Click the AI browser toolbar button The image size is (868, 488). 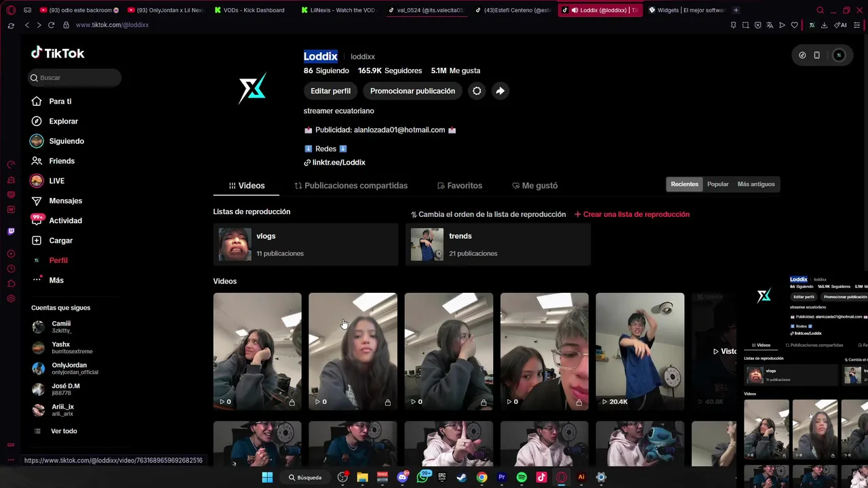click(841, 25)
